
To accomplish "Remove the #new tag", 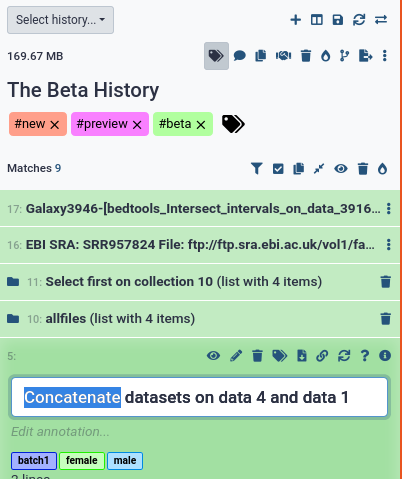I will pos(55,125).
